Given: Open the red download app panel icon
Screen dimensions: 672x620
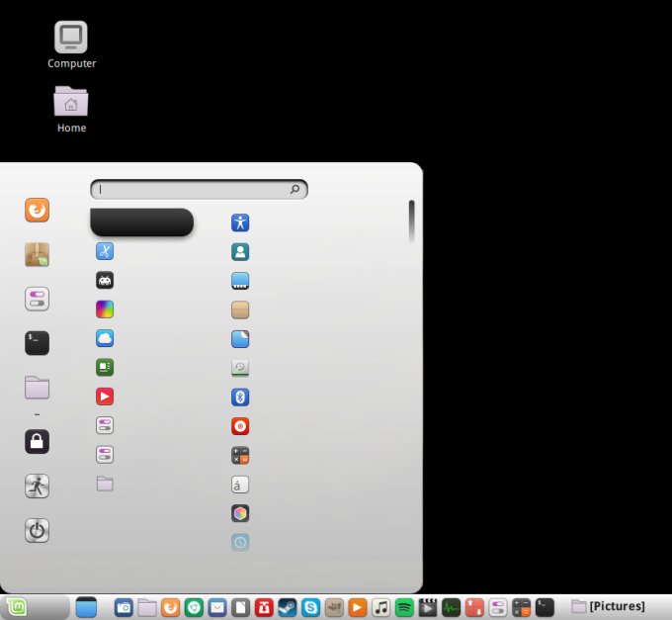Looking at the screenshot, I should (264, 607).
